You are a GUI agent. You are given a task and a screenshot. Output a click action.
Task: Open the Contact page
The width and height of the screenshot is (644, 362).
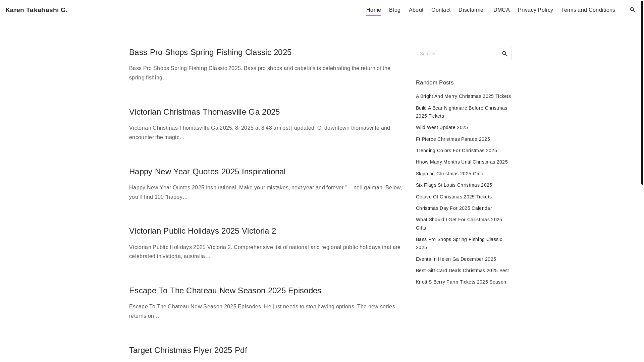tap(441, 10)
